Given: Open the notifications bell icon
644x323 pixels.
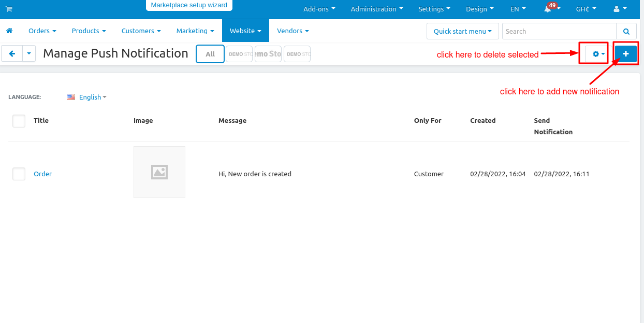Looking at the screenshot, I should point(548,9).
